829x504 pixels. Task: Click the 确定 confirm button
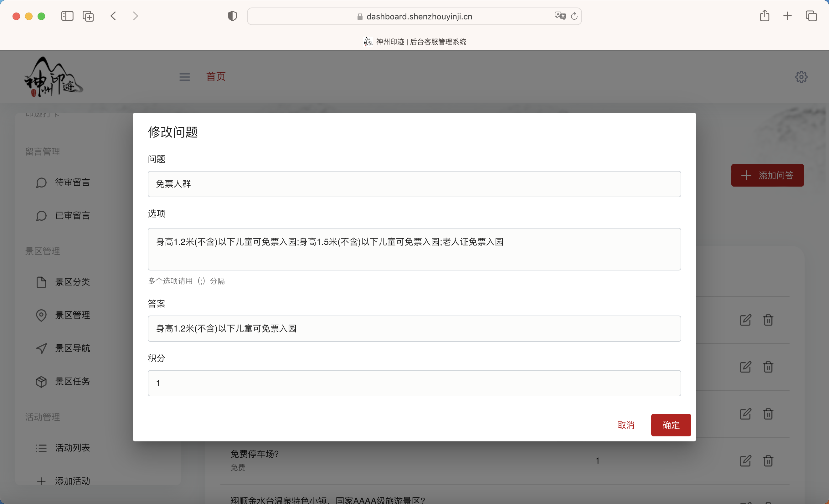(671, 425)
